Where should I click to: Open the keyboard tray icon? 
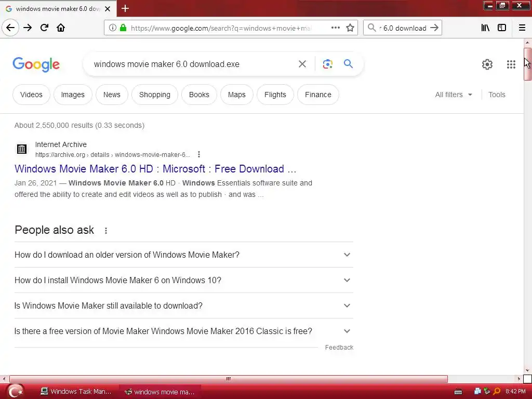458,392
